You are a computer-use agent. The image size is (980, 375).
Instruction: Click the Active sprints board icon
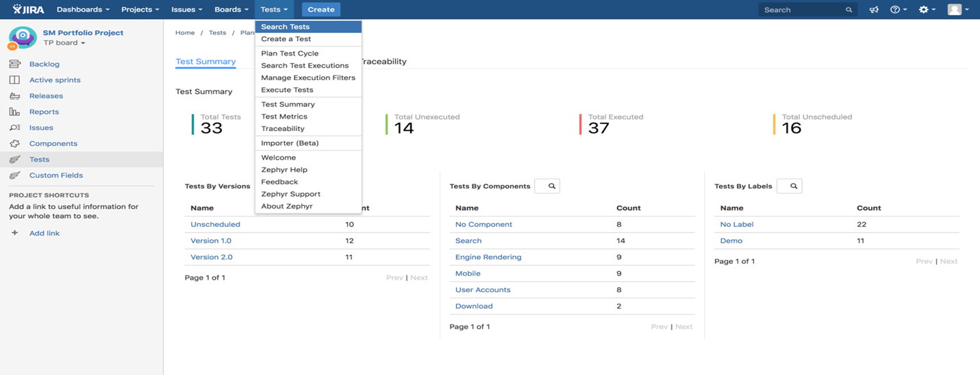[x=14, y=80]
